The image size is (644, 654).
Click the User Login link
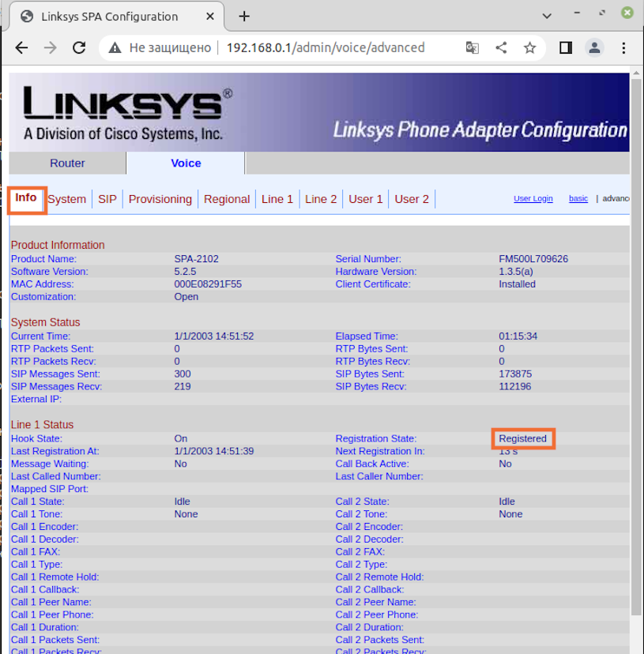[533, 198]
